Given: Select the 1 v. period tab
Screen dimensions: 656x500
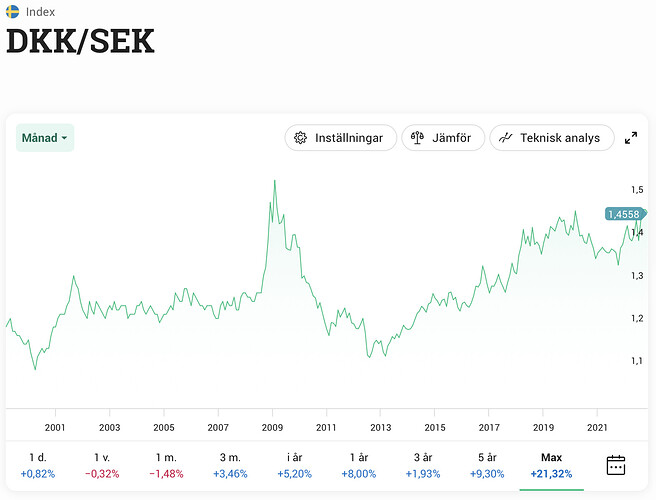Looking at the screenshot, I should (102, 465).
